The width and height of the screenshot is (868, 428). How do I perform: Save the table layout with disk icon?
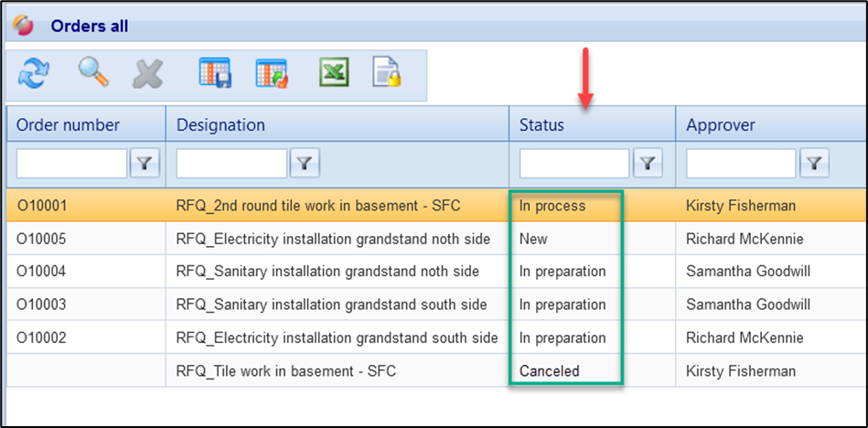(215, 73)
